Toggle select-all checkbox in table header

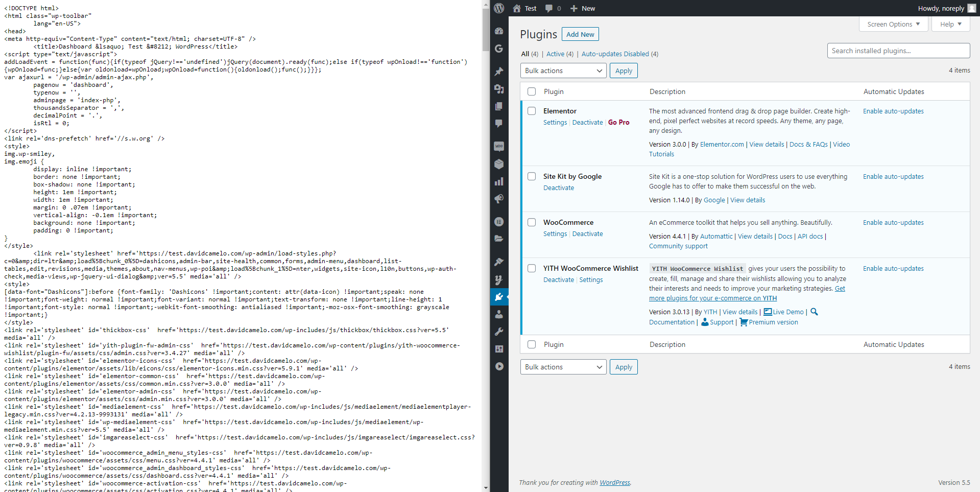click(x=532, y=91)
